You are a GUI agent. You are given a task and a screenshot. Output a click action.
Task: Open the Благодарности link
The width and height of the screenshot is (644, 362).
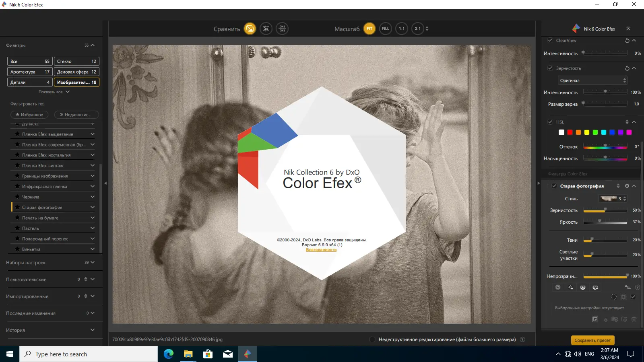tap(321, 250)
